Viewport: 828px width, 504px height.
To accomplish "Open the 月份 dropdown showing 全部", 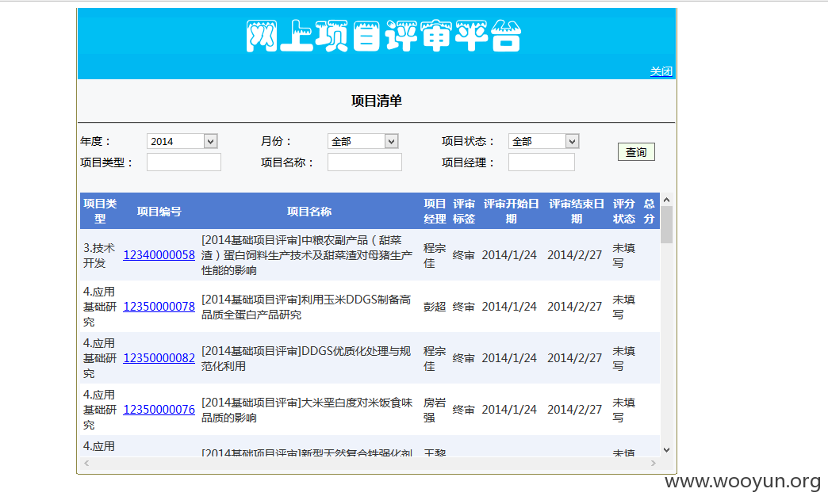I will [362, 141].
